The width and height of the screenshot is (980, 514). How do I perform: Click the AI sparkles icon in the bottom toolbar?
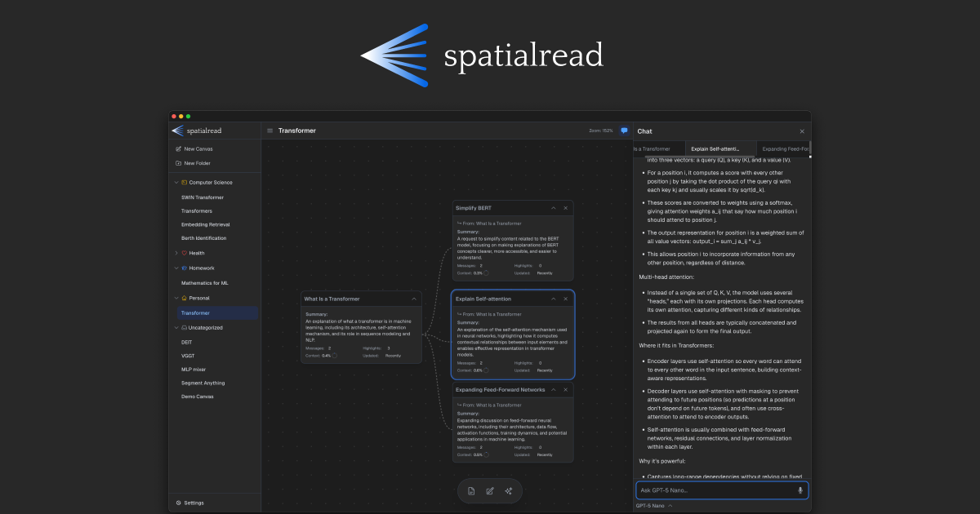[509, 490]
